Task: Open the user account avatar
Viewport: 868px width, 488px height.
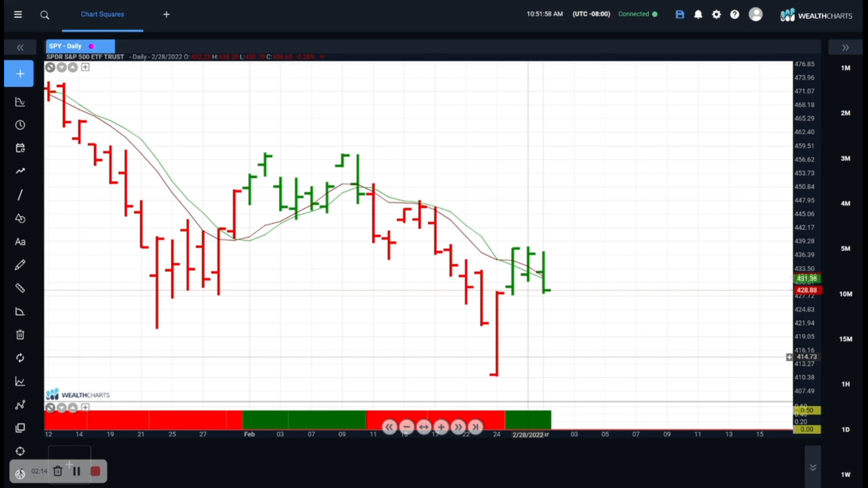Action: click(x=755, y=14)
